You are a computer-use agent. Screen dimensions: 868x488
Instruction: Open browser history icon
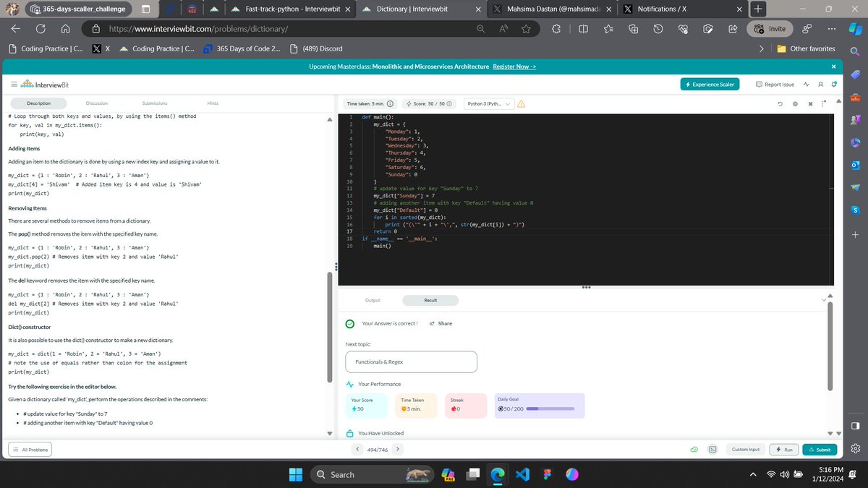coord(658,29)
